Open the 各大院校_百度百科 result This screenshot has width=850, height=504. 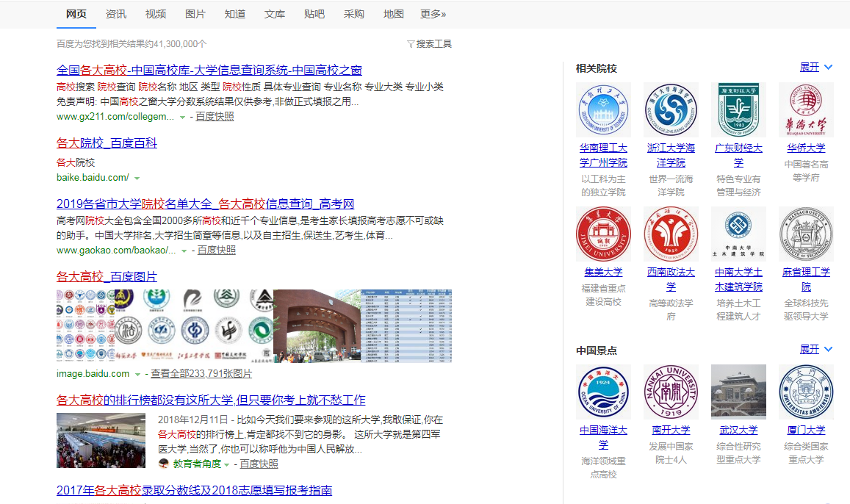click(107, 143)
